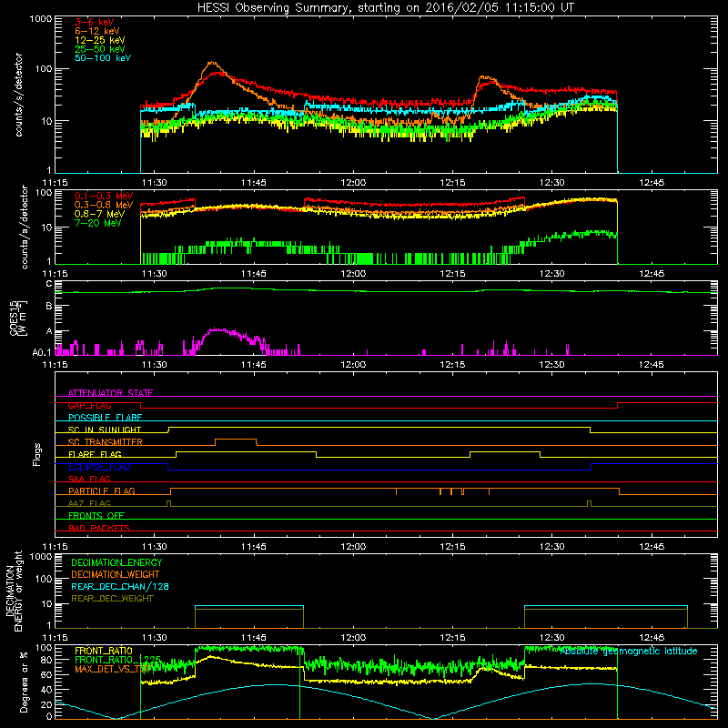Click the vertical Flags axis title
Image resolution: width=728 pixels, height=728 pixels.
click(x=37, y=454)
